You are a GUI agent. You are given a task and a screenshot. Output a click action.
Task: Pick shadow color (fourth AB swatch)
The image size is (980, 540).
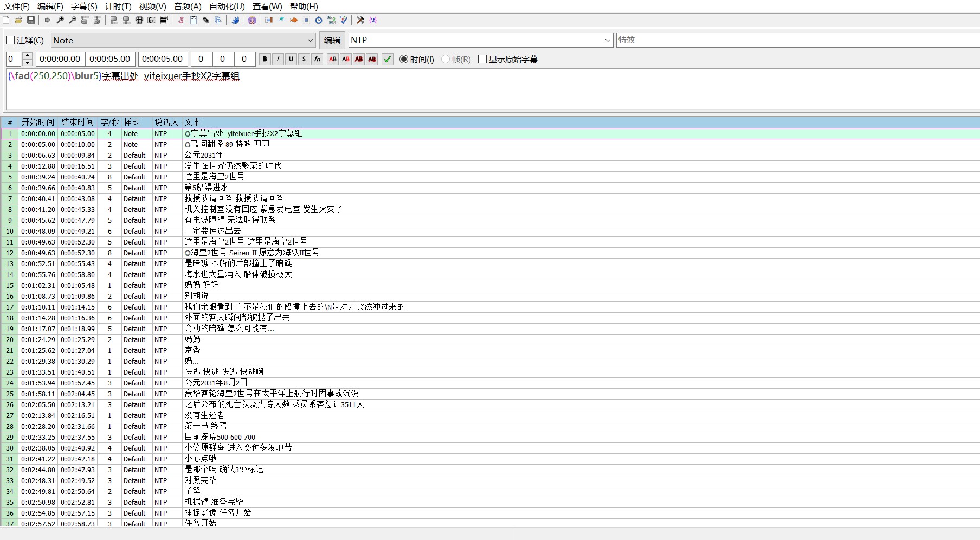[372, 59]
